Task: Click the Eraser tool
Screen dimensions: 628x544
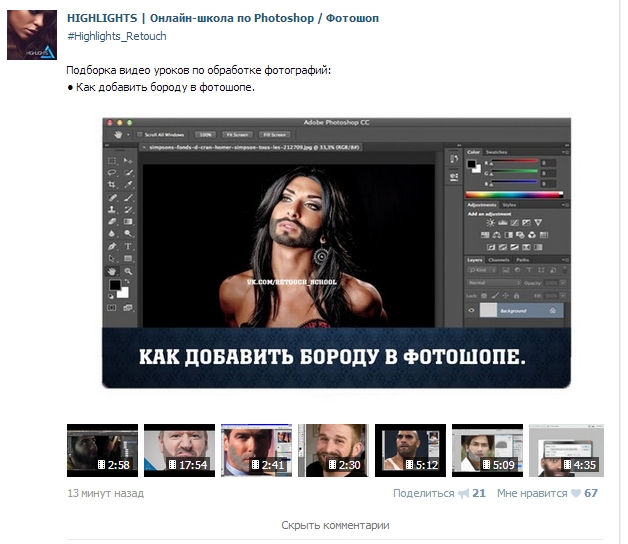Action: pos(111,221)
